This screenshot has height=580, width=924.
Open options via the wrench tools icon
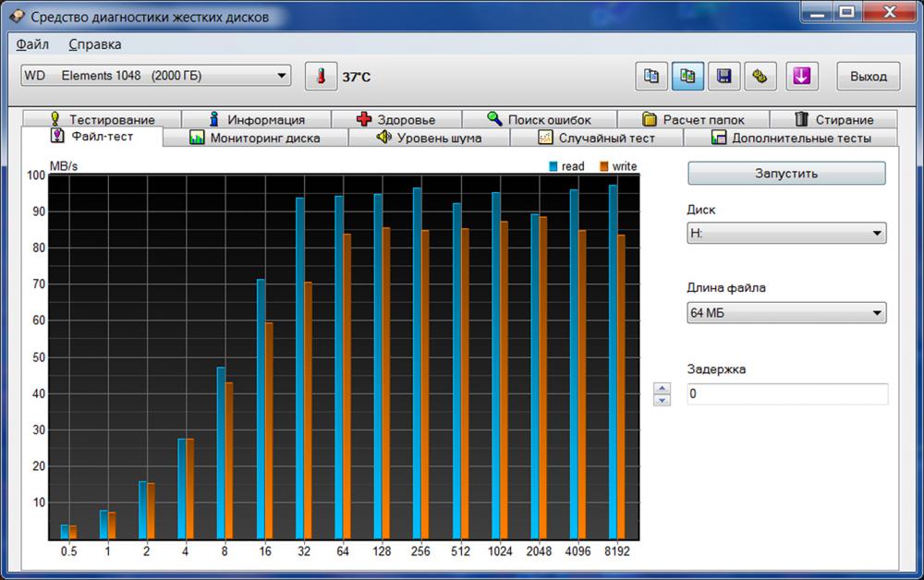click(760, 77)
